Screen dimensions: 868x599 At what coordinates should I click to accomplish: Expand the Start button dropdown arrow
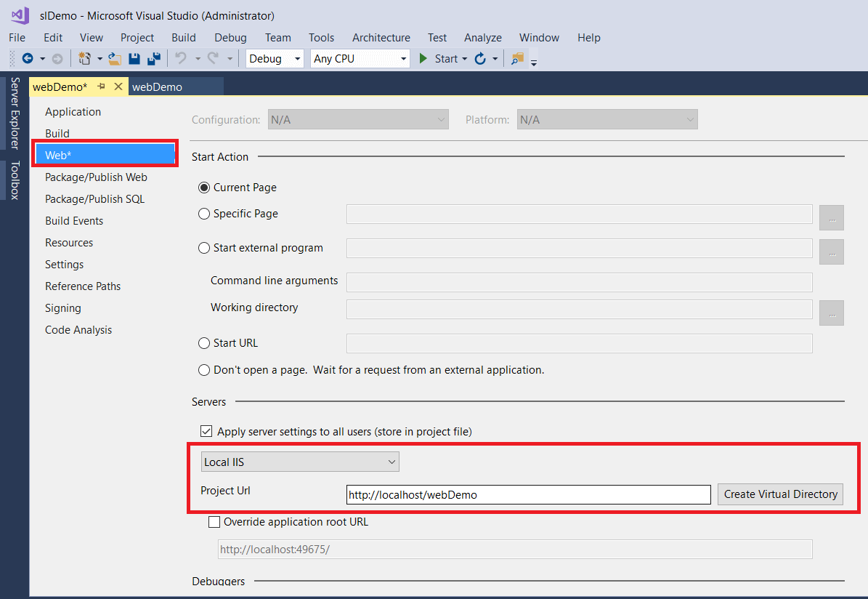pos(464,59)
